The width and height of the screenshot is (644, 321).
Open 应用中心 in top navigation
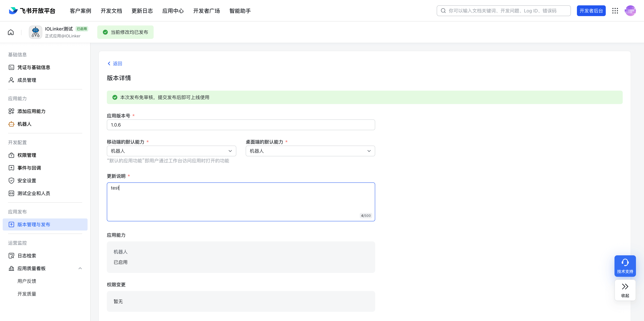point(173,11)
